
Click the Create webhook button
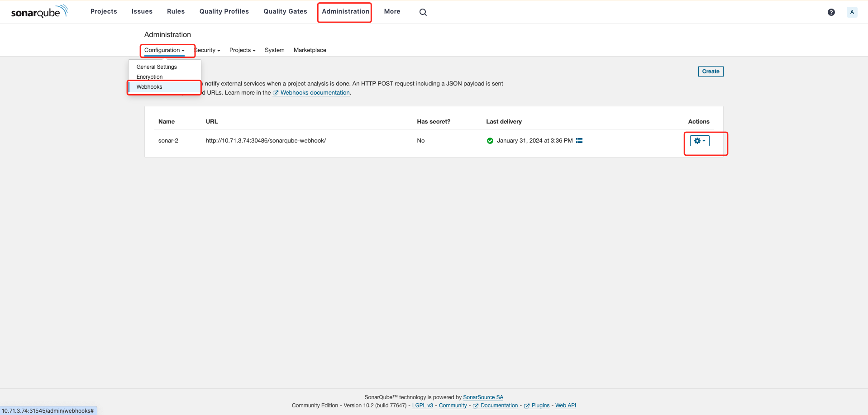click(x=710, y=71)
